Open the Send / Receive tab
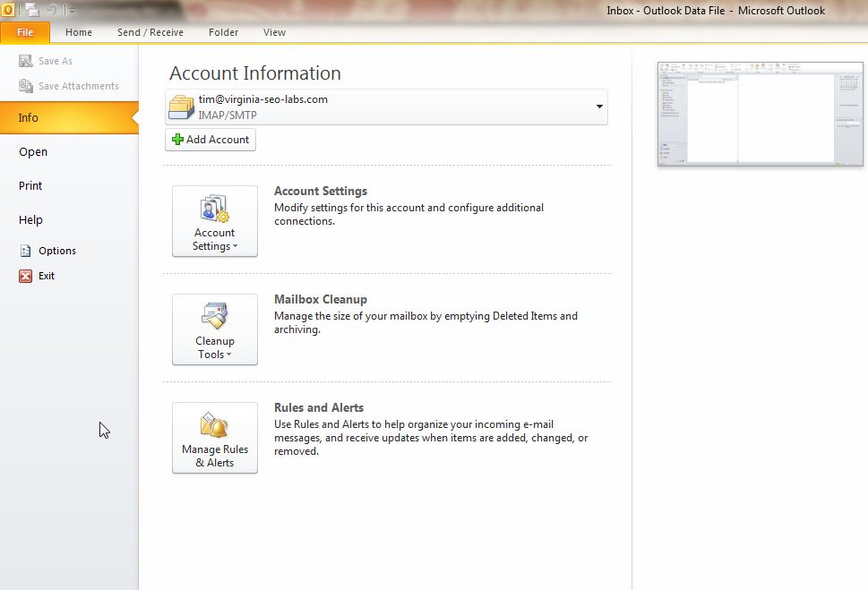 (150, 32)
